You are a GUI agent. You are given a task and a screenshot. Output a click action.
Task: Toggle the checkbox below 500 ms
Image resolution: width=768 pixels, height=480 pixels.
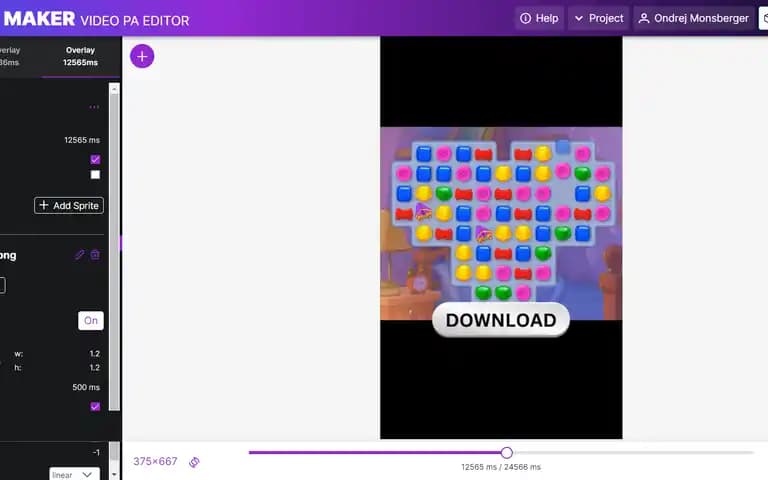point(95,406)
